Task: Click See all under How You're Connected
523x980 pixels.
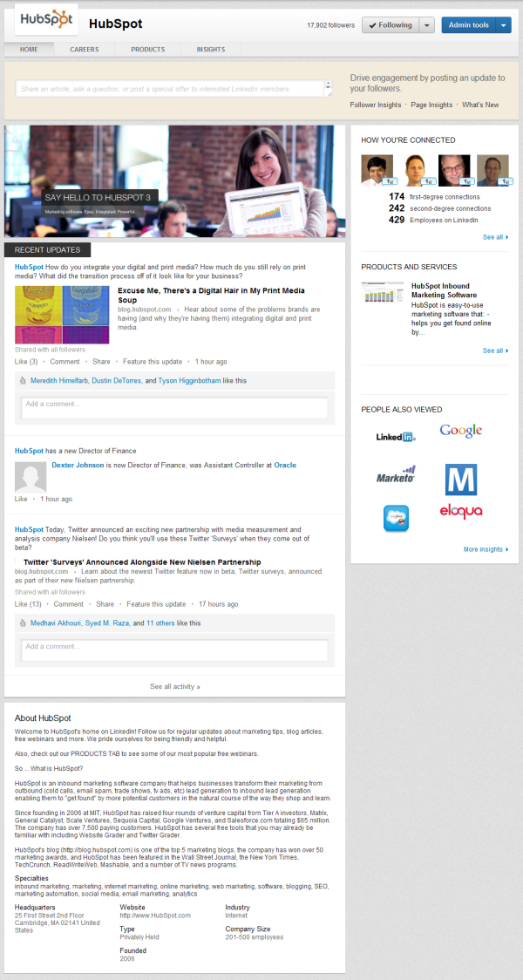Action: pyautogui.click(x=495, y=237)
